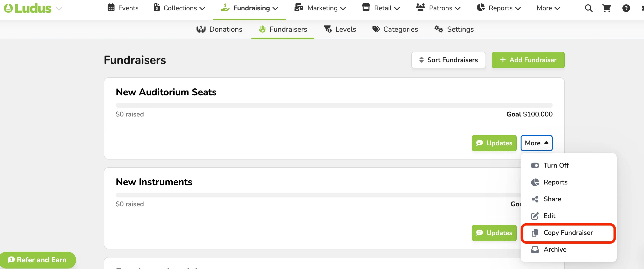Open help question mark icon
Viewport: 644px width, 269px height.
click(x=626, y=8)
